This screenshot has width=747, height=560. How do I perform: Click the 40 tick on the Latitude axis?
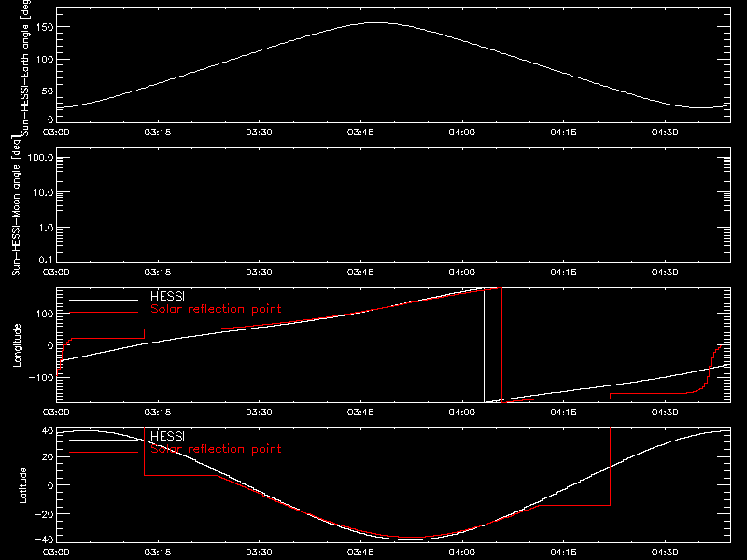coord(48,431)
